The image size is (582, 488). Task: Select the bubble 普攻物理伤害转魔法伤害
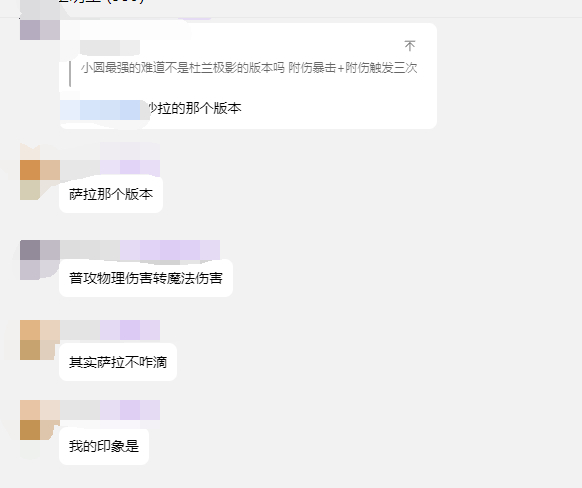click(x=146, y=278)
